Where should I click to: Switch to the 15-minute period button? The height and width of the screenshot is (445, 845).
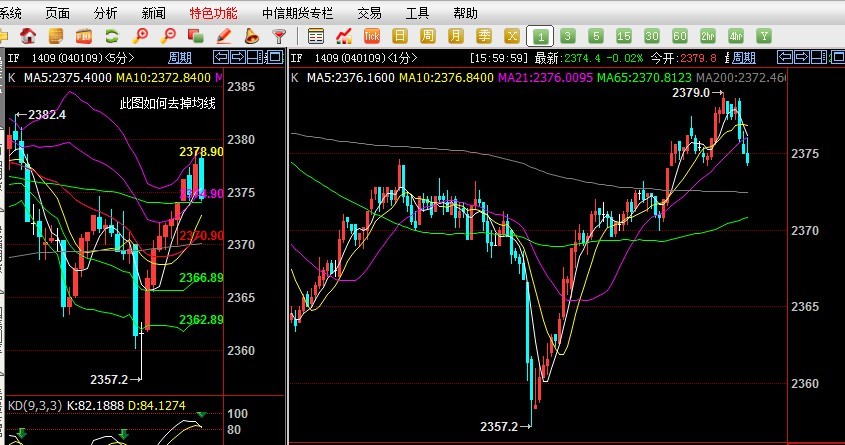click(x=624, y=36)
